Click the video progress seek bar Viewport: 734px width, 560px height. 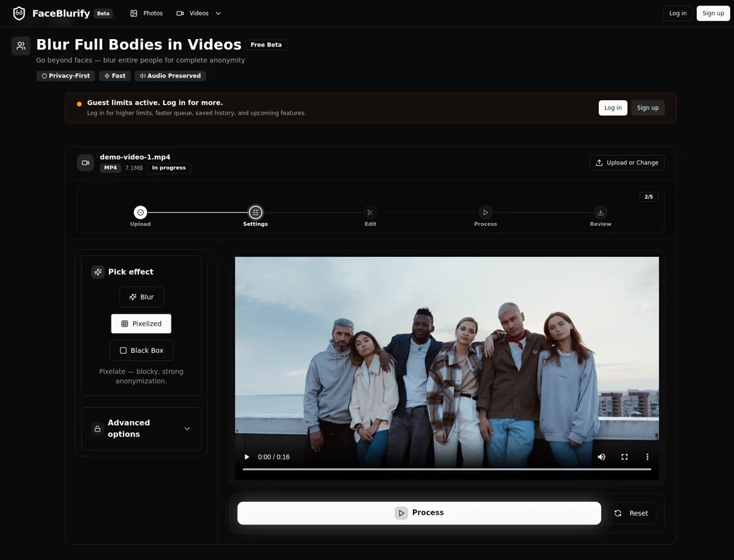447,470
